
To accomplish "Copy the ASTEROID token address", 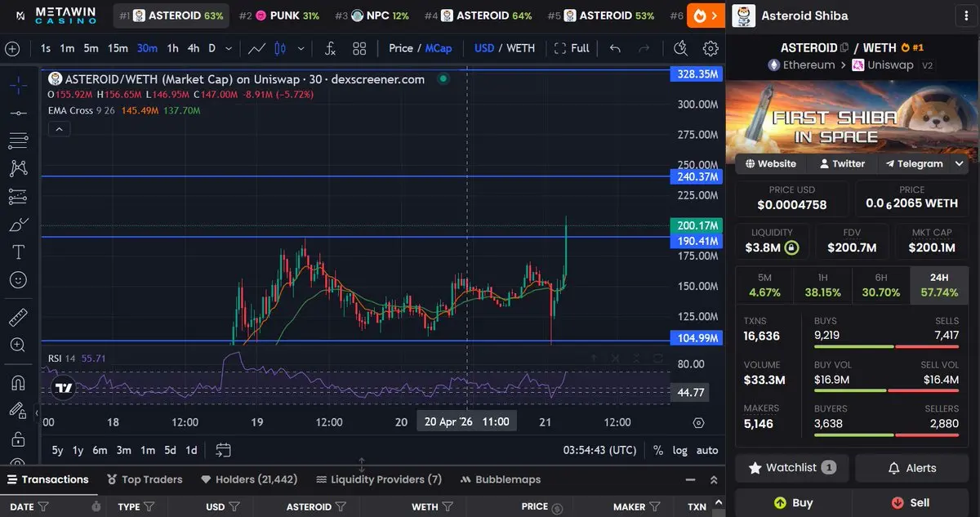I will (844, 48).
